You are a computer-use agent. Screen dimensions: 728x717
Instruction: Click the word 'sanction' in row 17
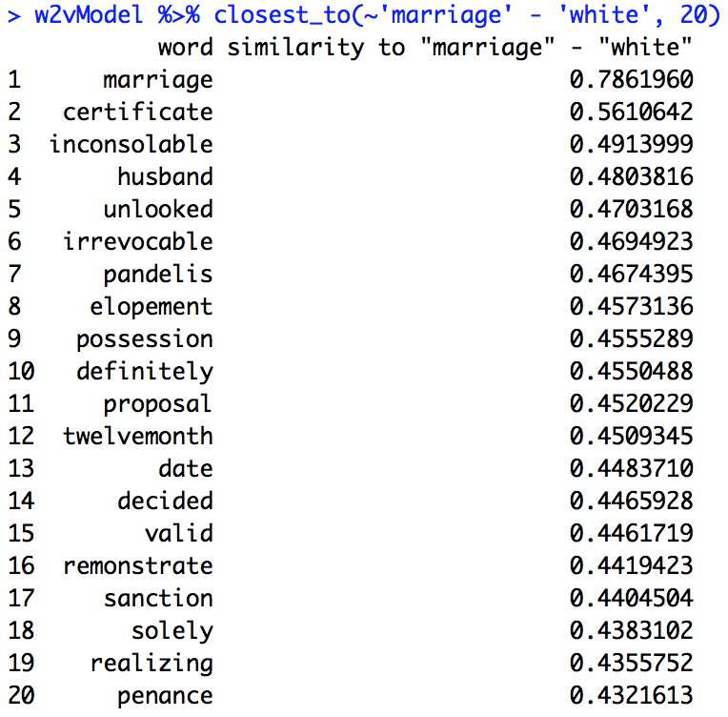158,599
